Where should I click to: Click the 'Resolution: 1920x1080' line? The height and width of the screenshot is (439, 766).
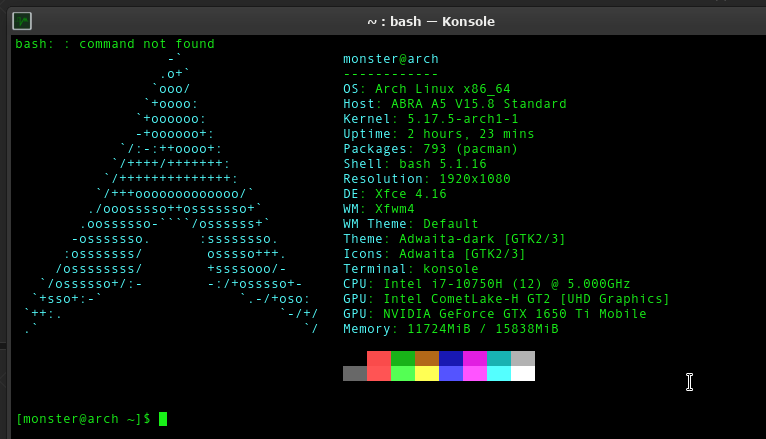pos(426,179)
